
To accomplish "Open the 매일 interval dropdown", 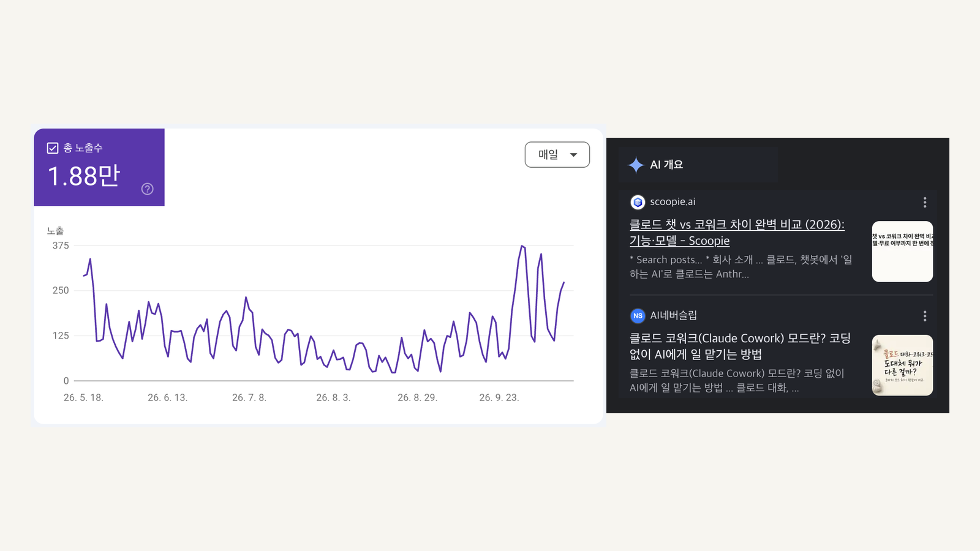I will point(557,155).
